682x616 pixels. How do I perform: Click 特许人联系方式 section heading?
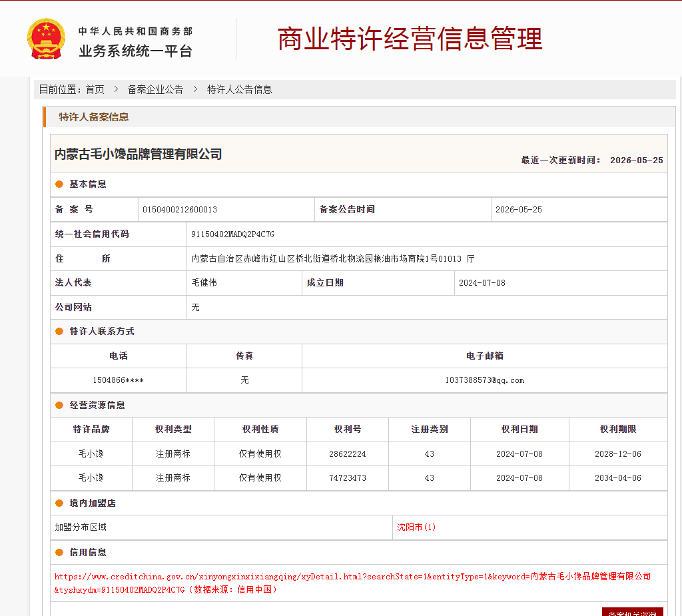[102, 332]
